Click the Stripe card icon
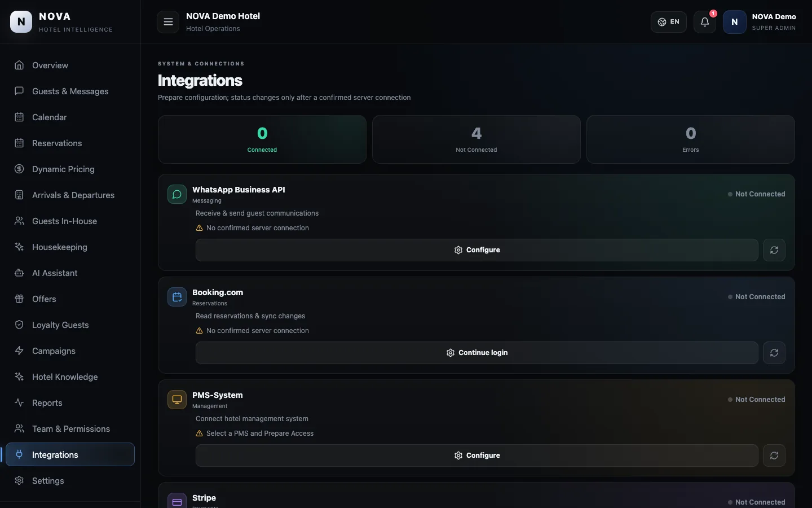Image resolution: width=812 pixels, height=508 pixels. [x=177, y=501]
